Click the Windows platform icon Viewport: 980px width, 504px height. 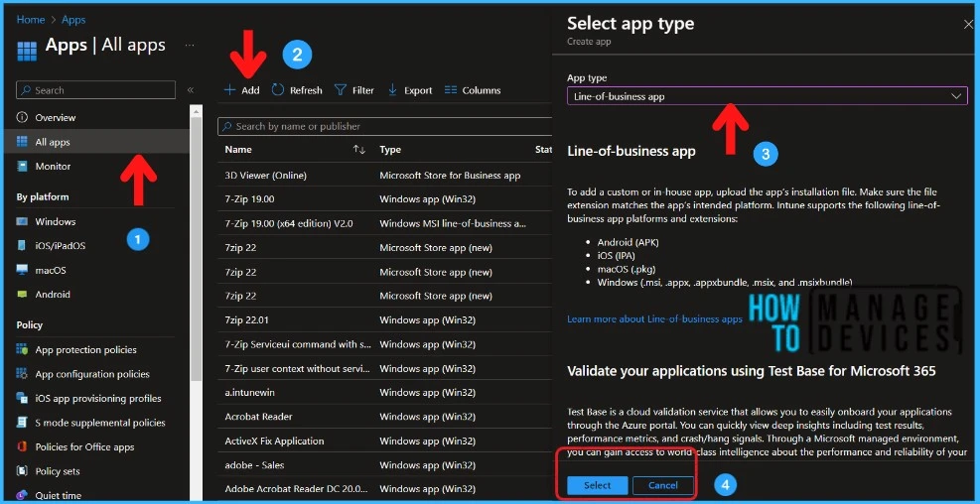point(22,221)
